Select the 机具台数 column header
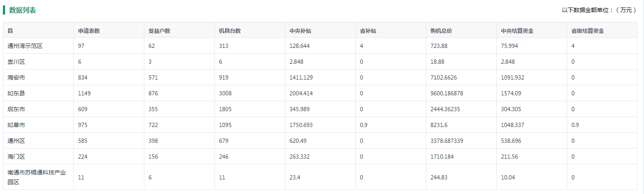Image resolution: width=644 pixels, height=194 pixels. click(230, 30)
